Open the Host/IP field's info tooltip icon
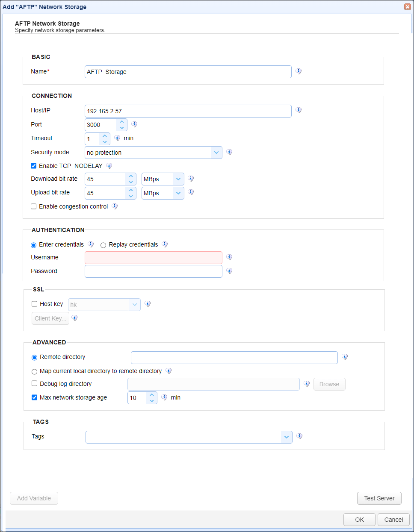 [x=299, y=110]
